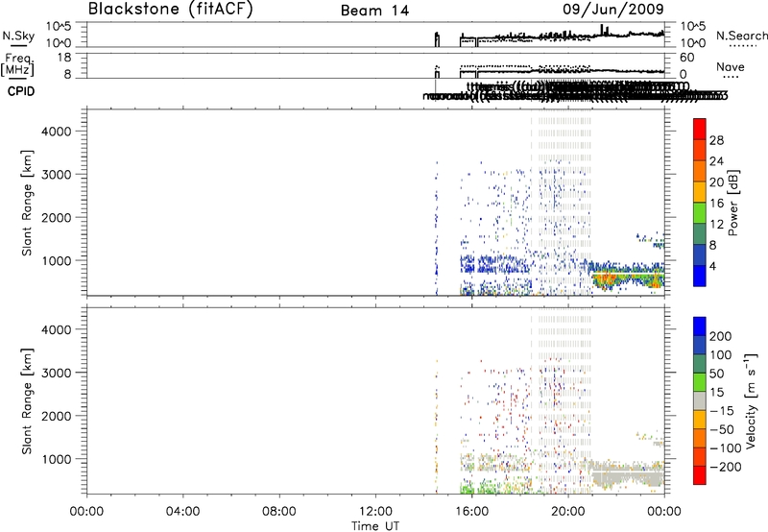
Task: Click the blue top of the velocity colorbar
Action: coord(700,326)
